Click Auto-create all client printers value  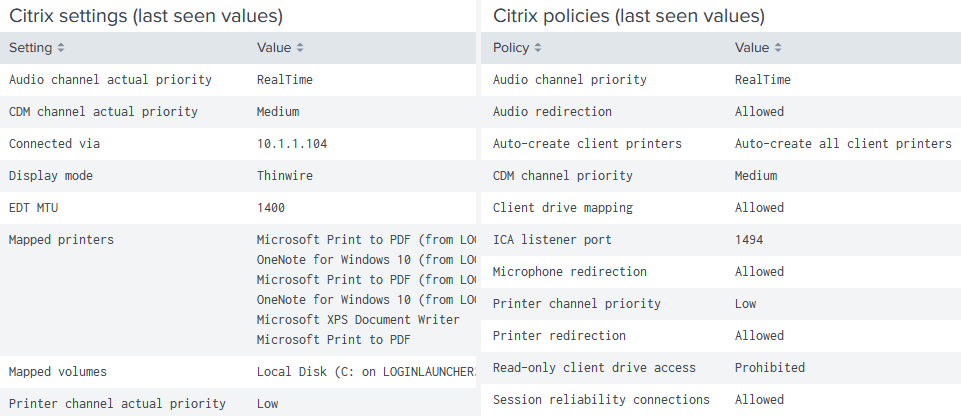click(843, 144)
